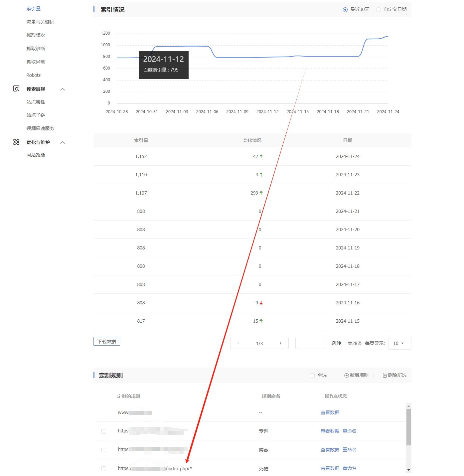Open 索引量 in the sidebar
464x476 pixels.
[x=34, y=9]
